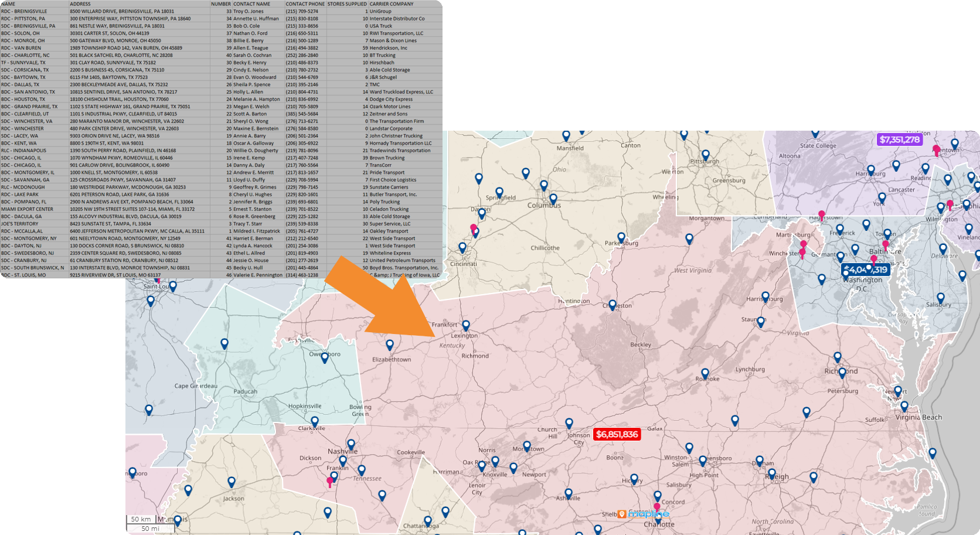
Task: Select the blue map pin at Frankfort
Action: pyautogui.click(x=466, y=324)
